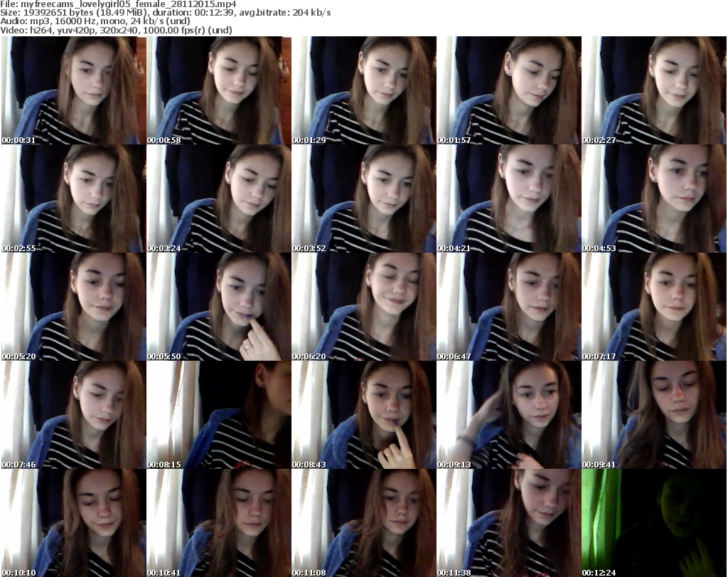Screen dimensions: 728x577
Task: Open the 00:11:08 thumbnail
Action: click(x=365, y=523)
